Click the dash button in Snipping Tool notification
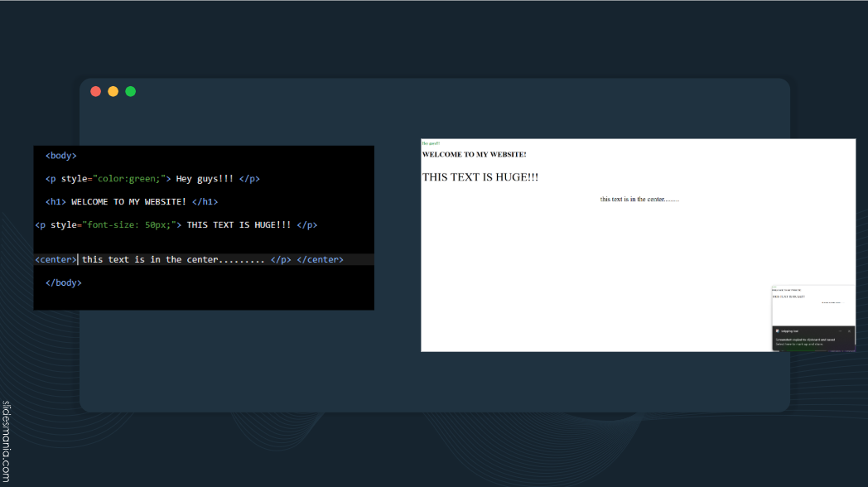Screen dimensions: 868x487 (x=839, y=330)
